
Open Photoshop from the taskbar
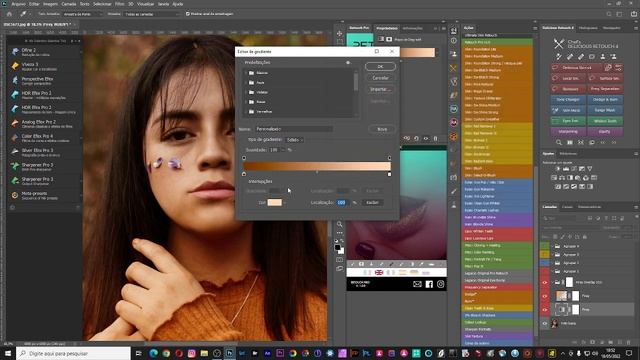(x=229, y=353)
